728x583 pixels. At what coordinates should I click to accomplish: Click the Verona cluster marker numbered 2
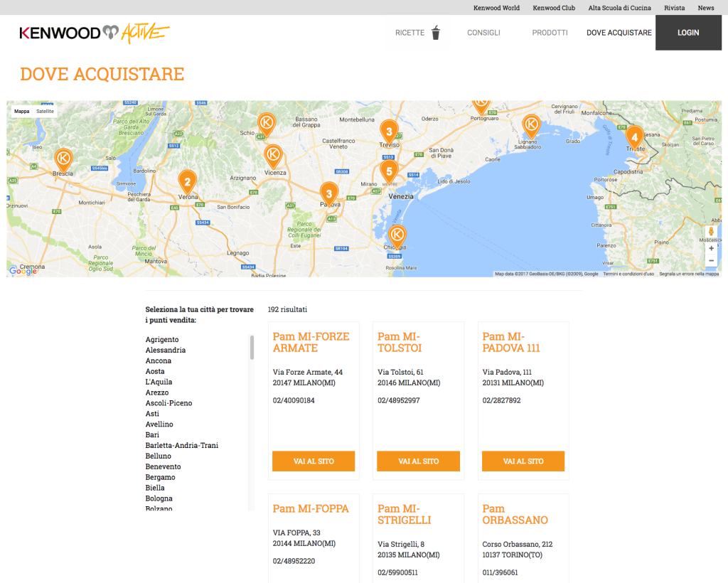pos(187,183)
